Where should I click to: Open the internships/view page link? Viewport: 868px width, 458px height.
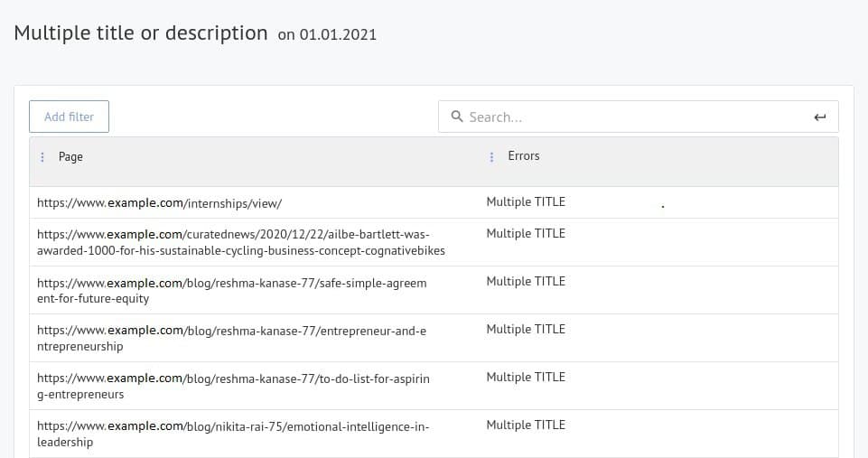[x=159, y=203]
